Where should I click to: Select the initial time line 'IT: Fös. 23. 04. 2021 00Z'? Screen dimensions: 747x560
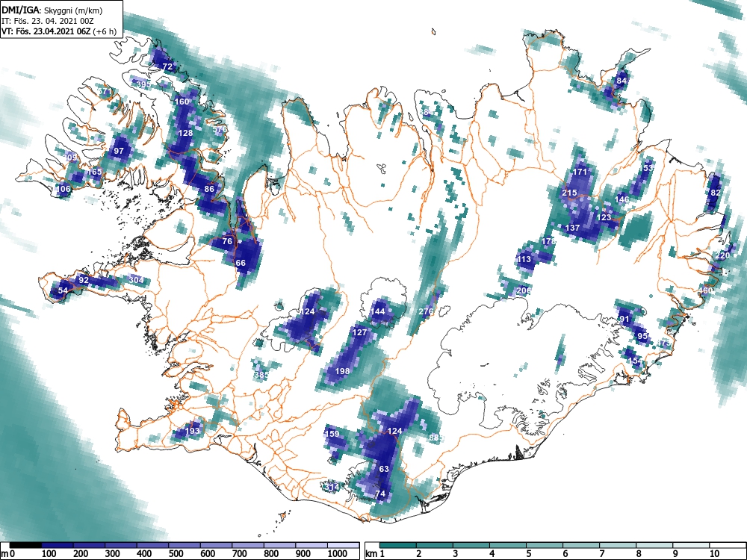pos(46,21)
